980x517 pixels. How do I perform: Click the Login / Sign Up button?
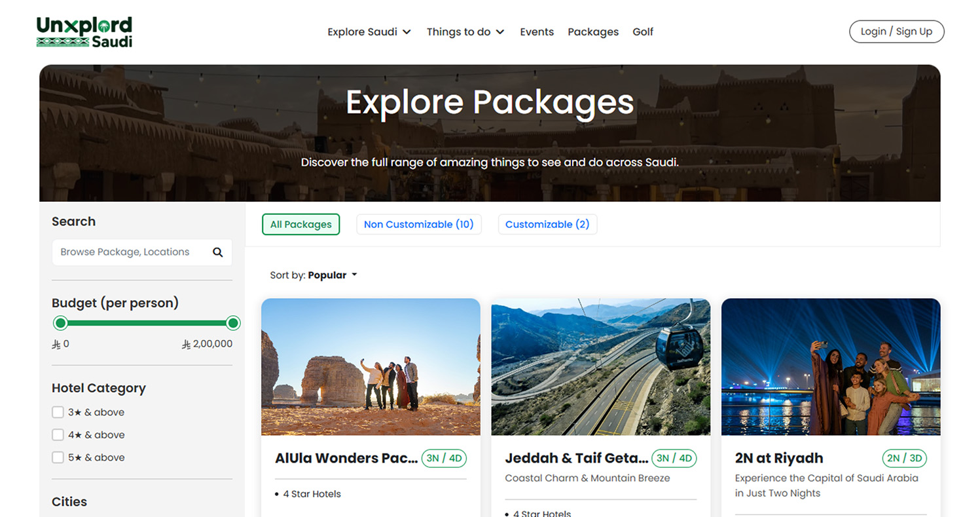click(896, 31)
